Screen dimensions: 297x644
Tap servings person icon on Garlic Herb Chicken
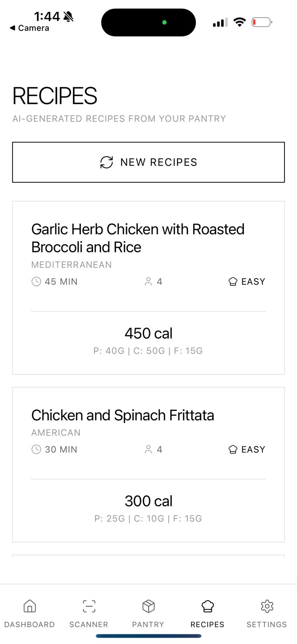(x=148, y=282)
